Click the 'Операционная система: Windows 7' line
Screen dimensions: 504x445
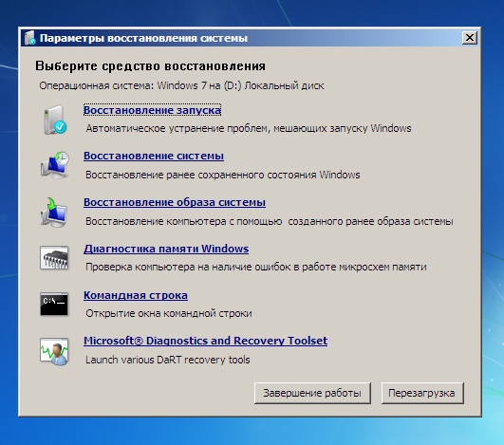181,85
